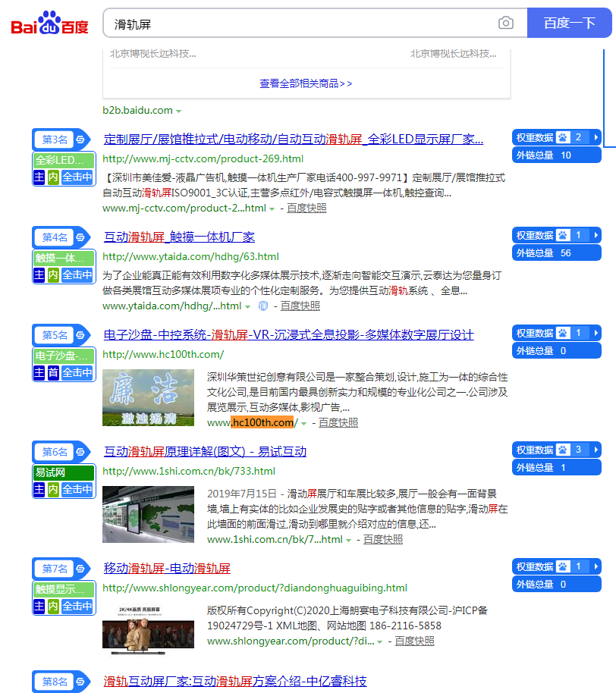The height and width of the screenshot is (693, 616).
Task: Click the 全击中 badge under 电子沙盘 label
Action: pos(77,372)
